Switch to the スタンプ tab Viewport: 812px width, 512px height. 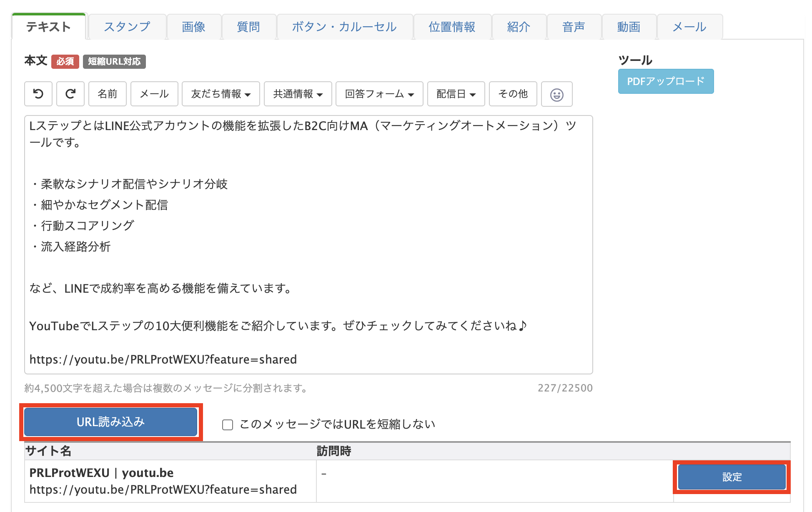127,27
